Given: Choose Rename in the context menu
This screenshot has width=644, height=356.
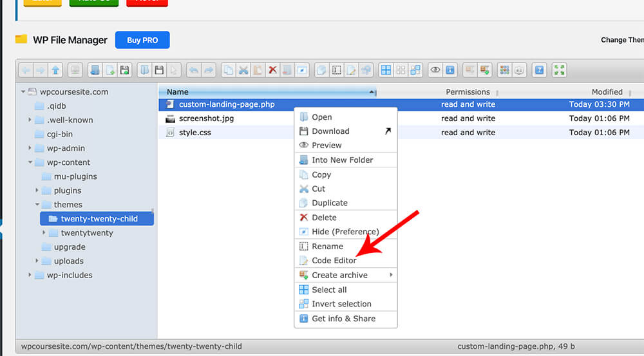Looking at the screenshot, I should pos(327,246).
